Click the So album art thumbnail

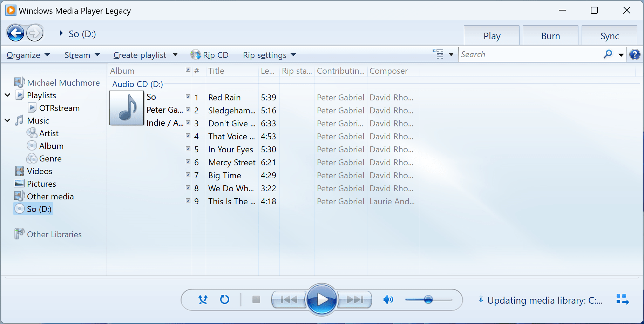[x=127, y=108]
